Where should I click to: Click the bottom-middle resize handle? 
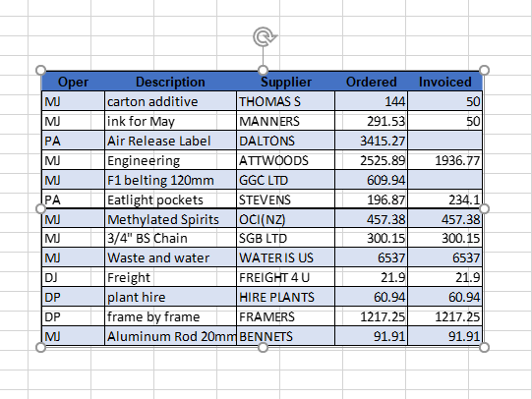coord(263,348)
